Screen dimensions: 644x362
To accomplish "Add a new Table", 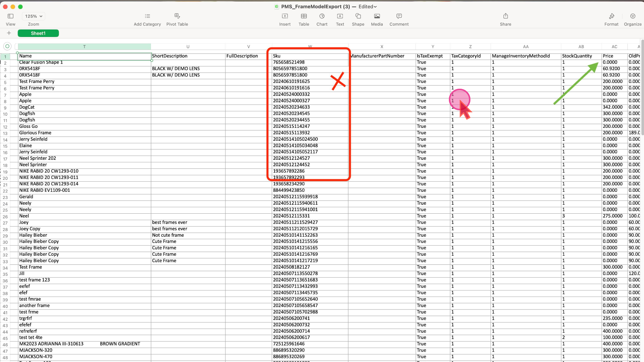I will click(304, 16).
